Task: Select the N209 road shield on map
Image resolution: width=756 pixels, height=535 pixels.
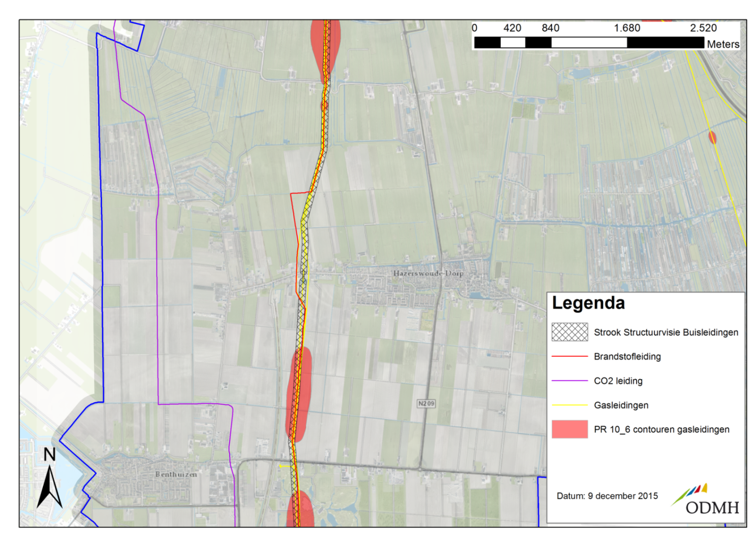Action: click(426, 403)
